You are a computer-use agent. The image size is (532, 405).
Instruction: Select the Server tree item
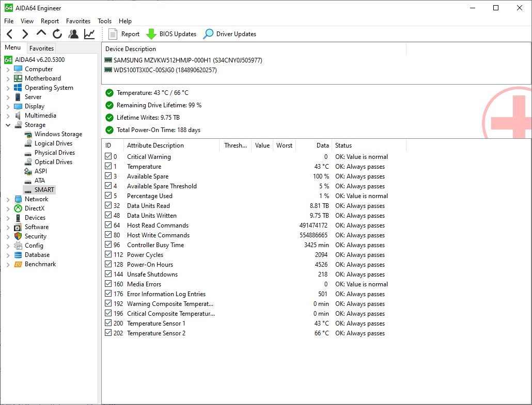click(x=27, y=97)
